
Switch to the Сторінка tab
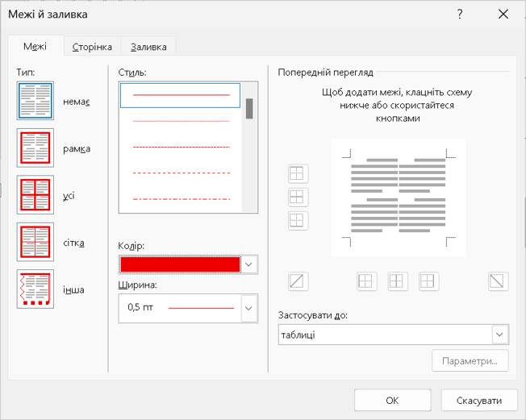point(92,47)
